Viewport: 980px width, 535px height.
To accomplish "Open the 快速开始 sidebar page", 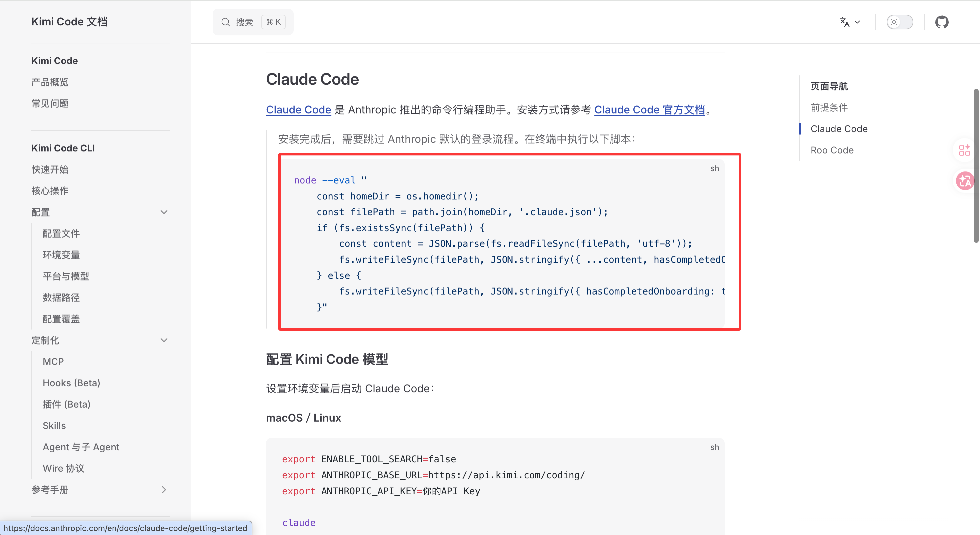I will point(50,169).
